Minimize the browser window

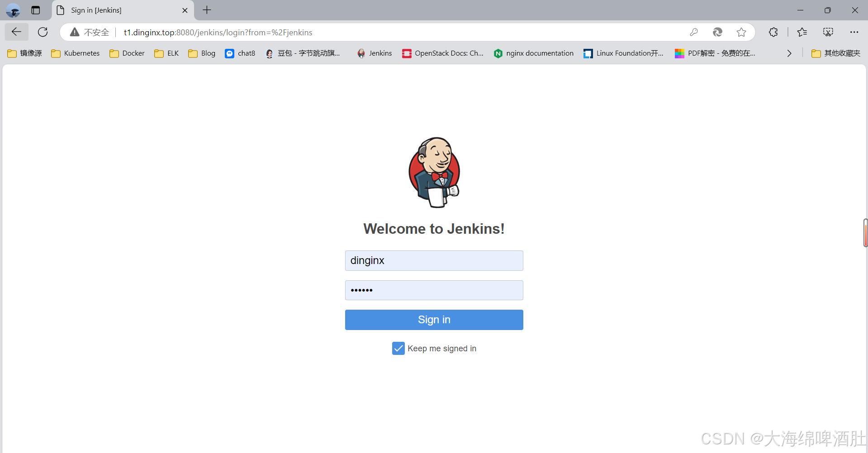click(800, 10)
